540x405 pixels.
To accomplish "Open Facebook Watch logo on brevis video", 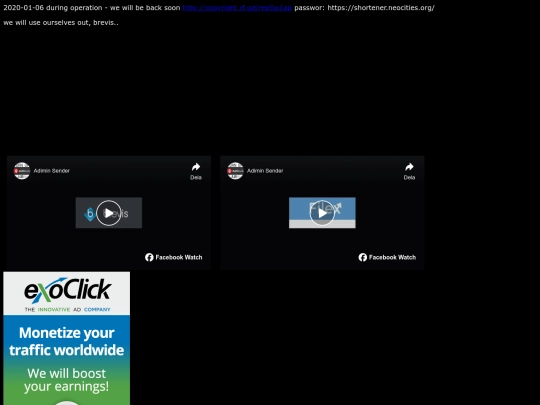I will point(174,257).
